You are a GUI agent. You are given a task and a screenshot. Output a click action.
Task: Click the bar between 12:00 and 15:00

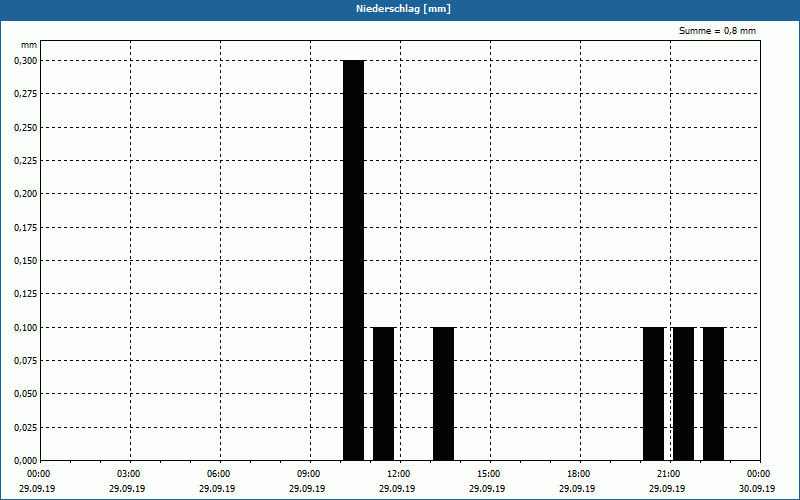tap(443, 393)
